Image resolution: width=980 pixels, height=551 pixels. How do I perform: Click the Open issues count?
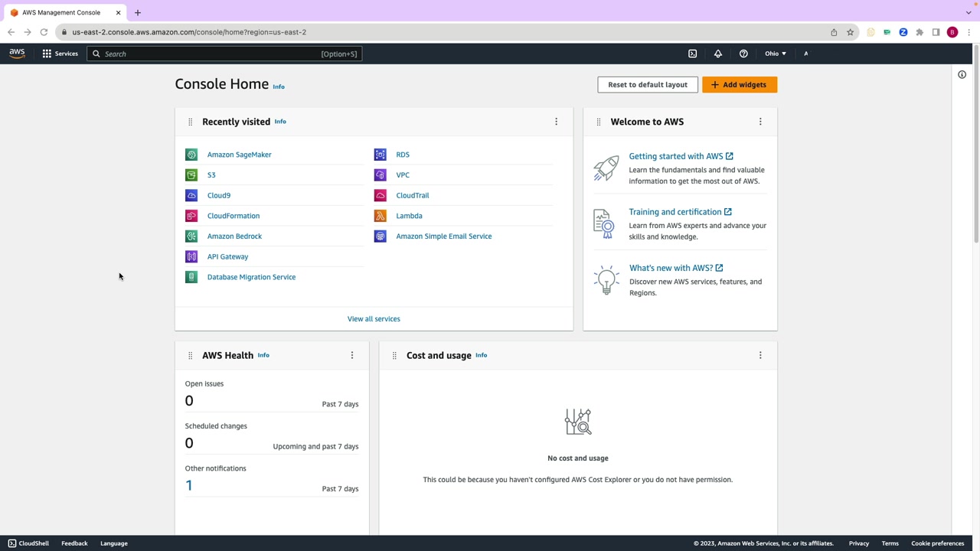189,401
